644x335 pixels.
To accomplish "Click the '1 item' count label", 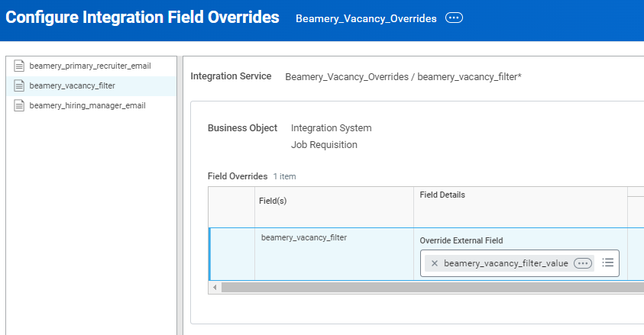I will (285, 177).
